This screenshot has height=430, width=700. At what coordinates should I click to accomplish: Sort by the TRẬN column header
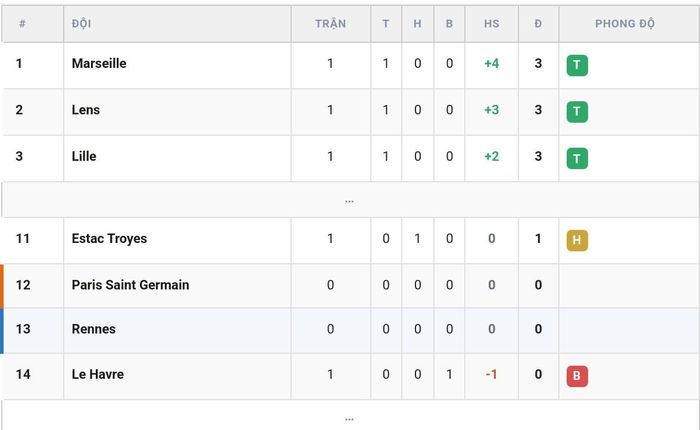331,23
